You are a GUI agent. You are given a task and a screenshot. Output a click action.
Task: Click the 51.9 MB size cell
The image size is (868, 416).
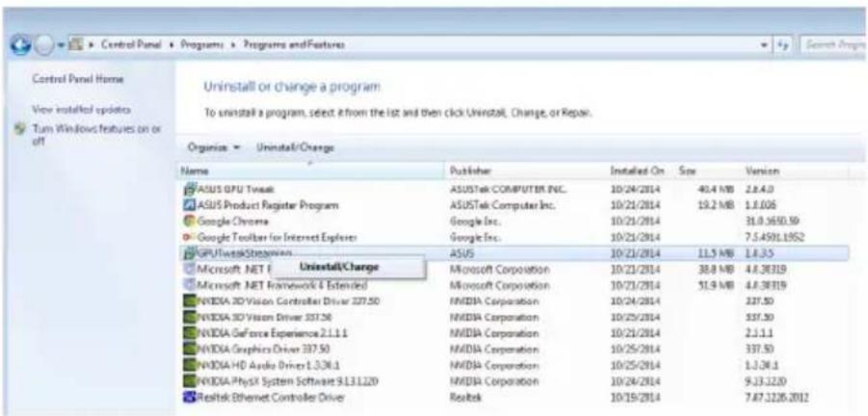pos(718,285)
